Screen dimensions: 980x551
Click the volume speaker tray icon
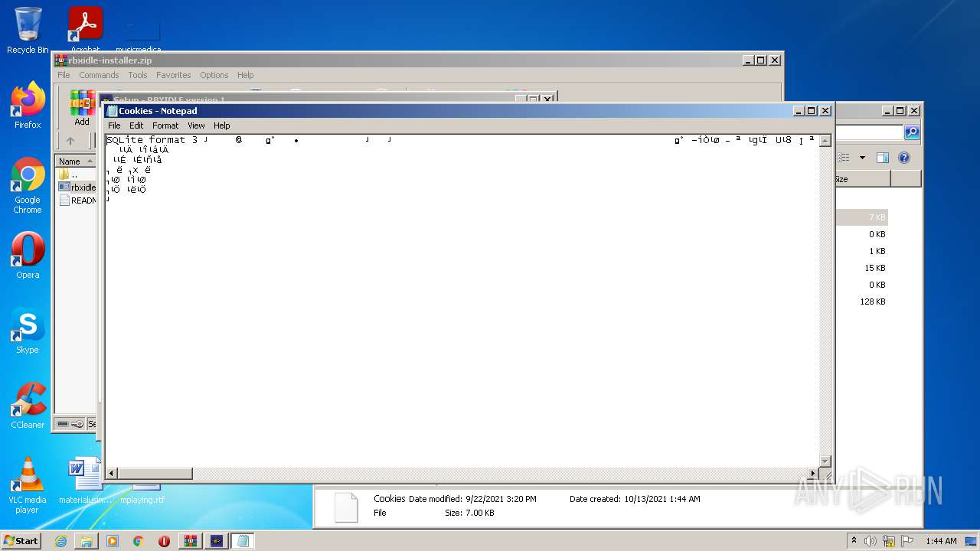pos(871,541)
